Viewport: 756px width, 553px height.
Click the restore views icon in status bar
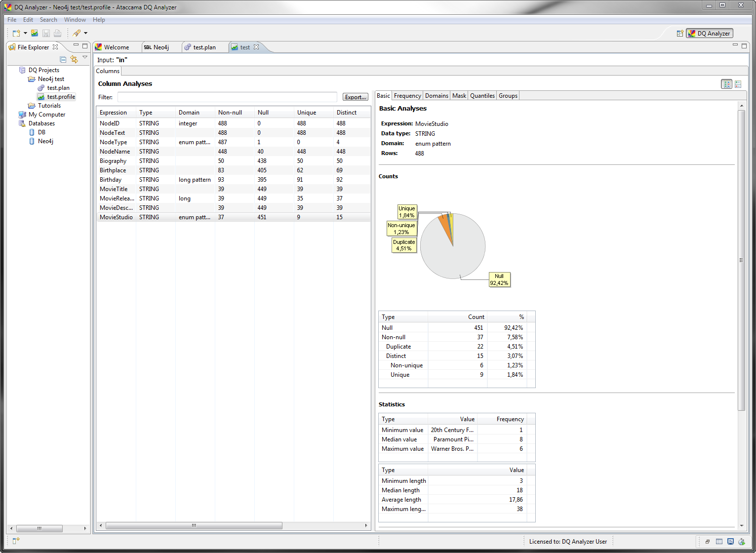point(708,542)
